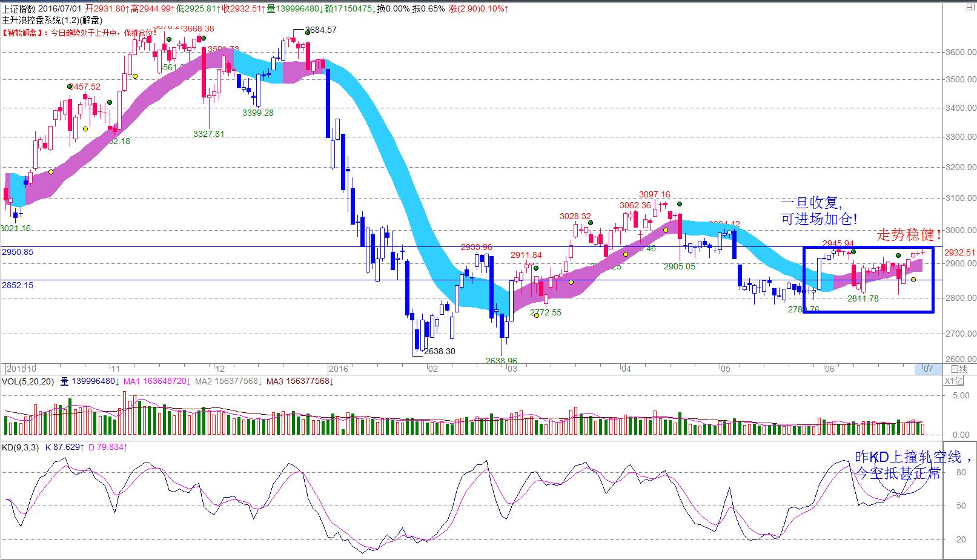The height and width of the screenshot is (560, 977).
Task: Click the 2638.96 low price label
Action: click(x=502, y=361)
